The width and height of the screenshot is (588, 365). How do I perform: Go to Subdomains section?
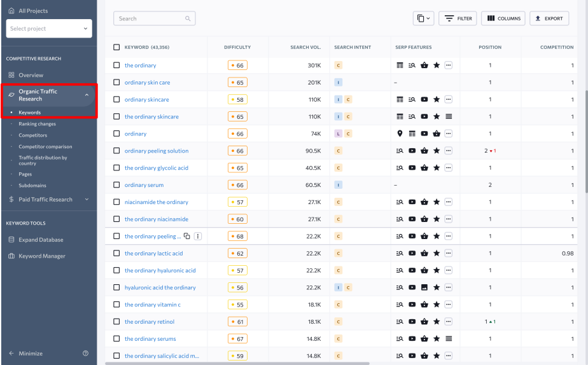click(32, 186)
